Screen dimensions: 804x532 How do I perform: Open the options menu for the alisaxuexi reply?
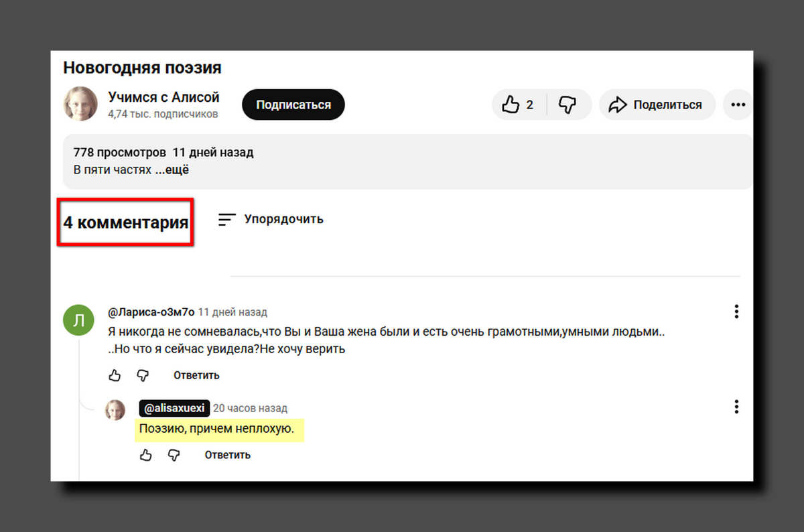736,407
